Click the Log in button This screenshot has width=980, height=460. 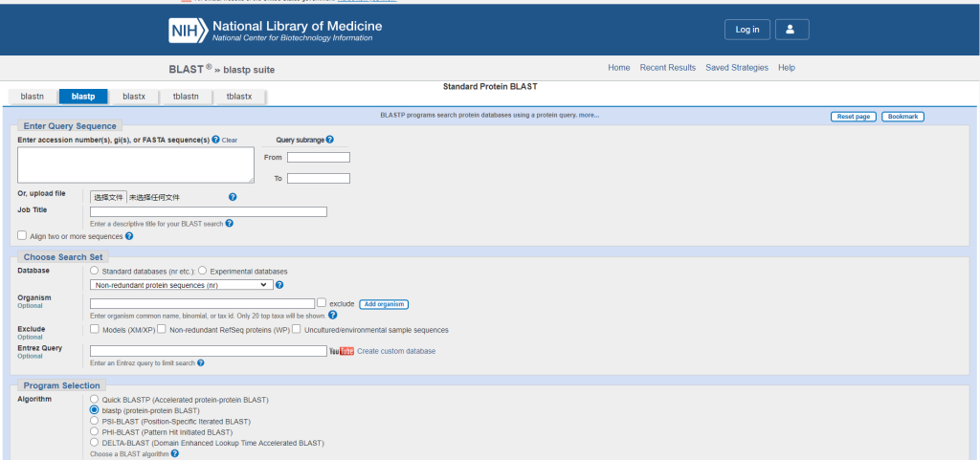[x=746, y=30]
